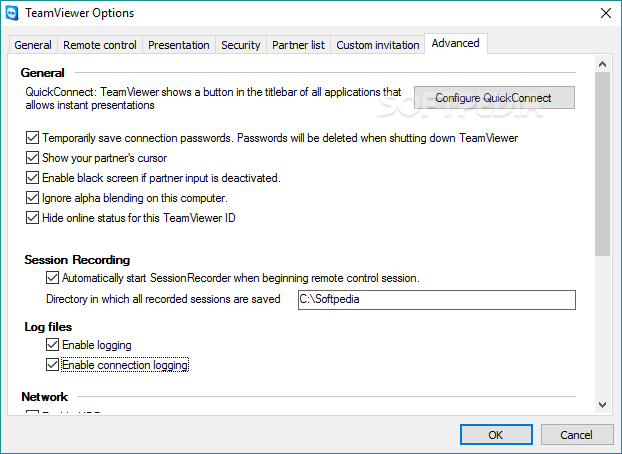The image size is (622, 454).
Task: Open the Custom invitation tab
Action: pyautogui.click(x=378, y=45)
